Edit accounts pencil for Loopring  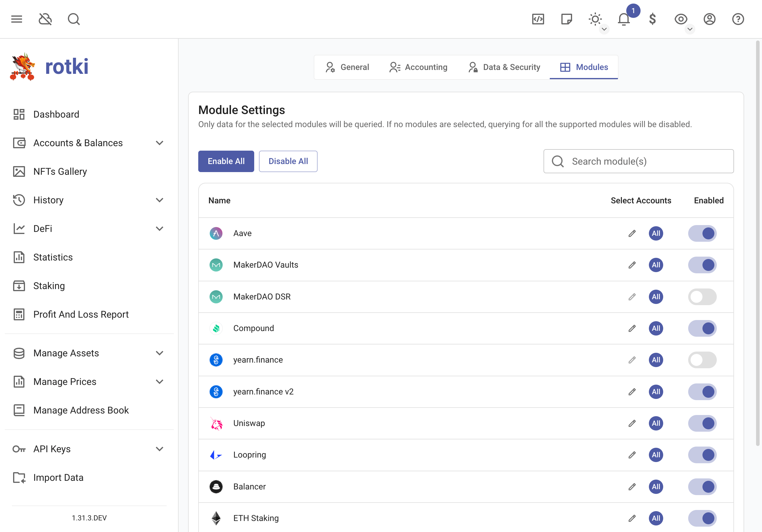pyautogui.click(x=632, y=455)
